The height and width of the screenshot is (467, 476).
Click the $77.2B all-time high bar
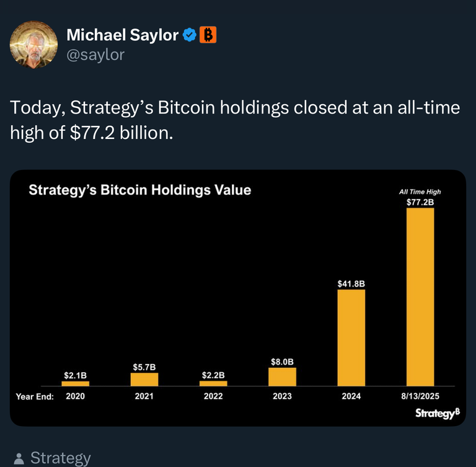point(420,297)
